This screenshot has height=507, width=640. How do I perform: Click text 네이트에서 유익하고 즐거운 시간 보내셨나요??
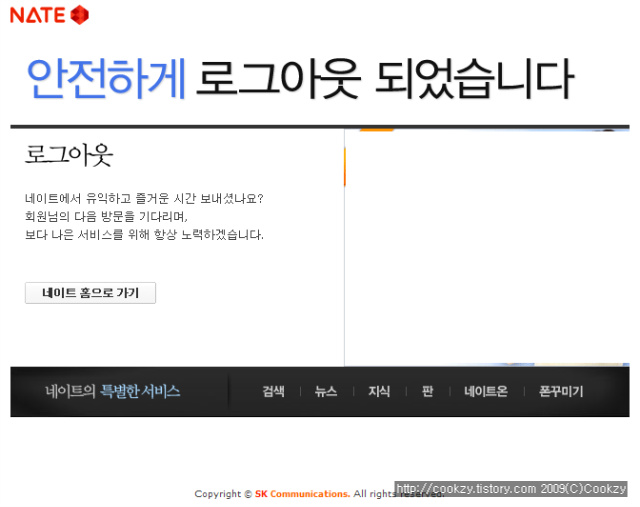click(144, 198)
